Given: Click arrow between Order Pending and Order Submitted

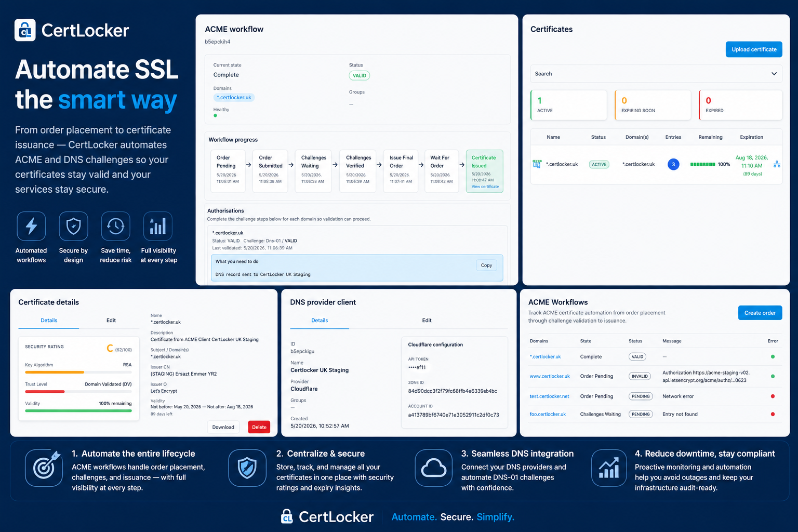Looking at the screenshot, I should click(248, 165).
